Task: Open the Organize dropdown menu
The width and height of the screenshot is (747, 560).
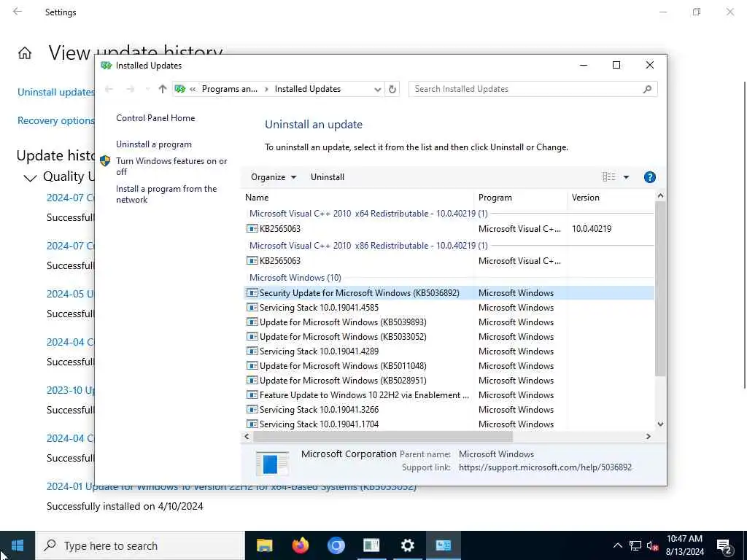Action: click(274, 177)
